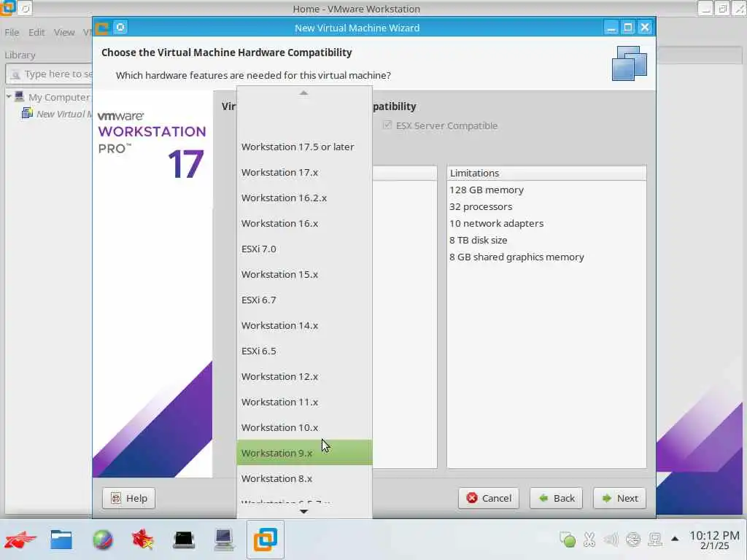This screenshot has height=560, width=747.
Task: Click 8 TB disk size limitation
Action: [479, 240]
